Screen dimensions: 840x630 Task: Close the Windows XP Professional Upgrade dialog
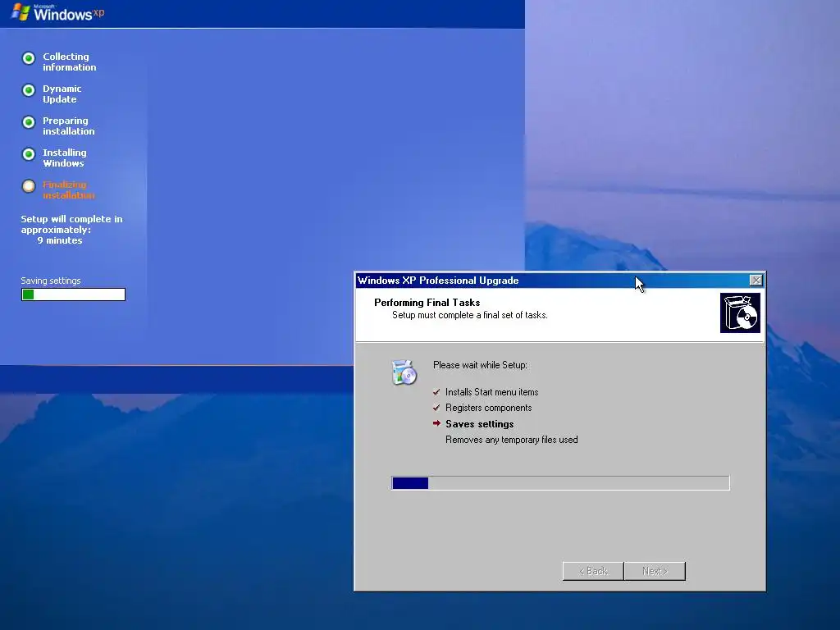coord(756,281)
